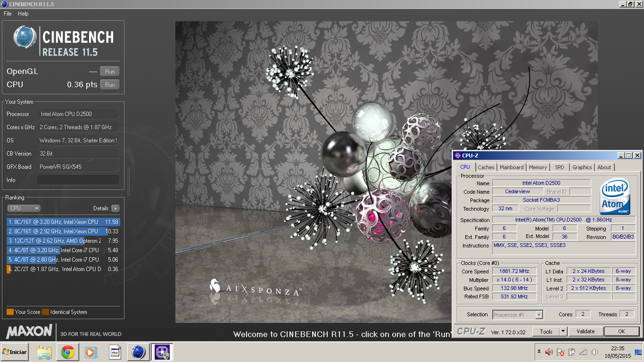
Task: Select ranking row 8C/16T @ 3.20 GHz Xeon
Action: click(63, 222)
